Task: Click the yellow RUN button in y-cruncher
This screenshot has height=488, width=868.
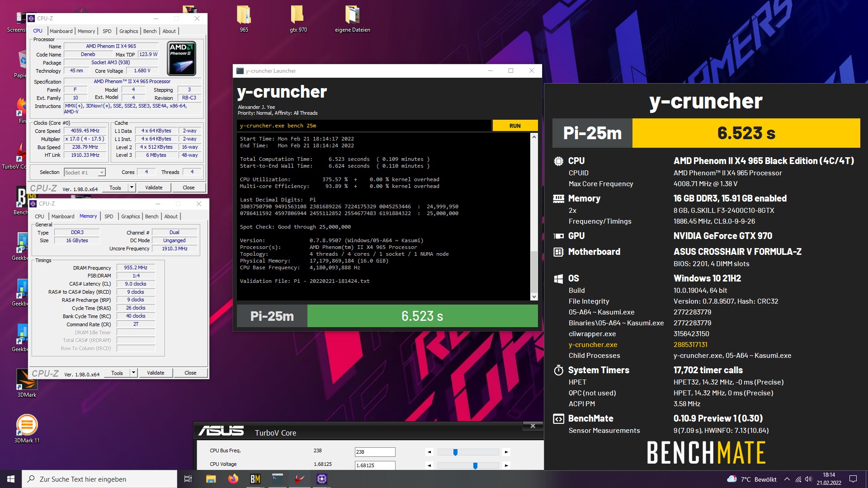Action: 515,126
